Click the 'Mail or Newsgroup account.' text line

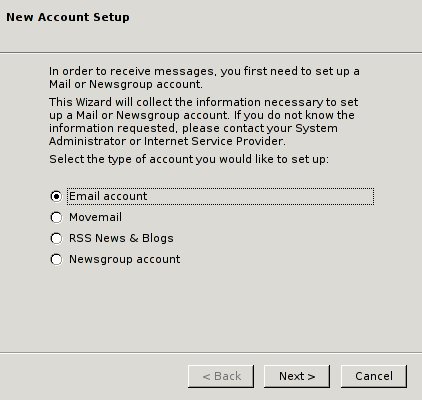[126, 84]
